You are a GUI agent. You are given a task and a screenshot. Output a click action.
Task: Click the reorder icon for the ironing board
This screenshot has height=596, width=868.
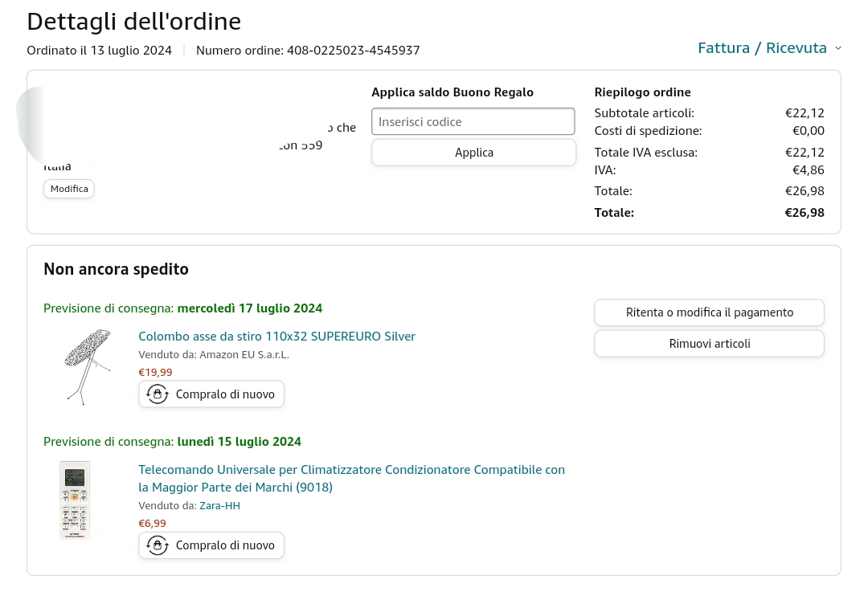pyautogui.click(x=158, y=394)
